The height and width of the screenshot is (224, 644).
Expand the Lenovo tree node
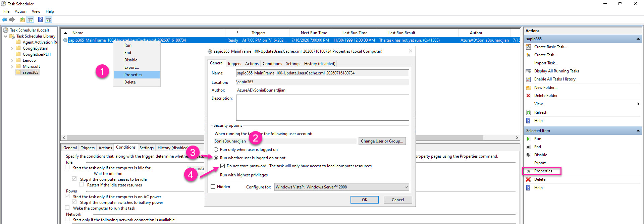(x=12, y=61)
